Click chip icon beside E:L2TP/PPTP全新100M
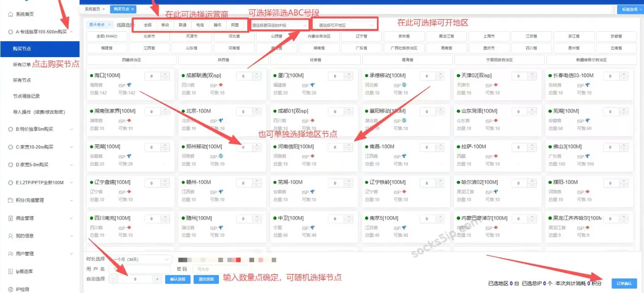The height and width of the screenshot is (293, 644). [x=11, y=182]
